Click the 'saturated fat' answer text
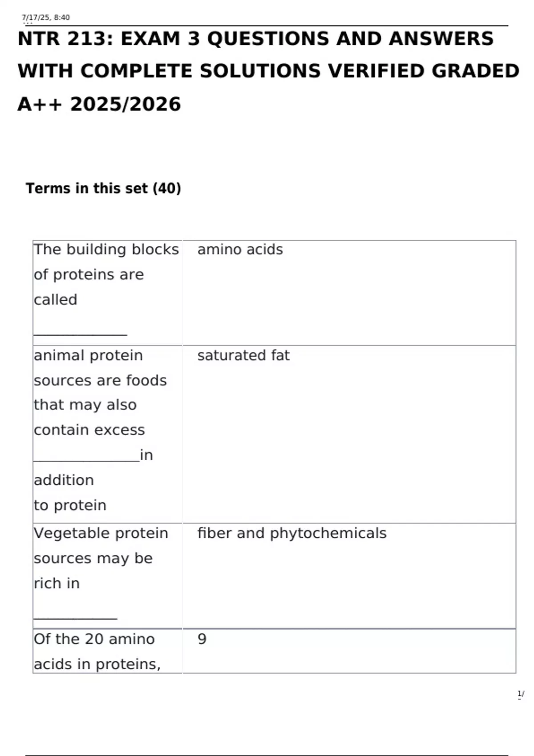This screenshot has height=756, width=534. click(243, 355)
